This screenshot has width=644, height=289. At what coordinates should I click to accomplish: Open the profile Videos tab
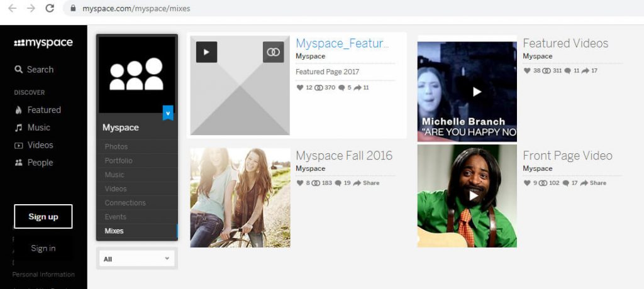tap(137, 189)
